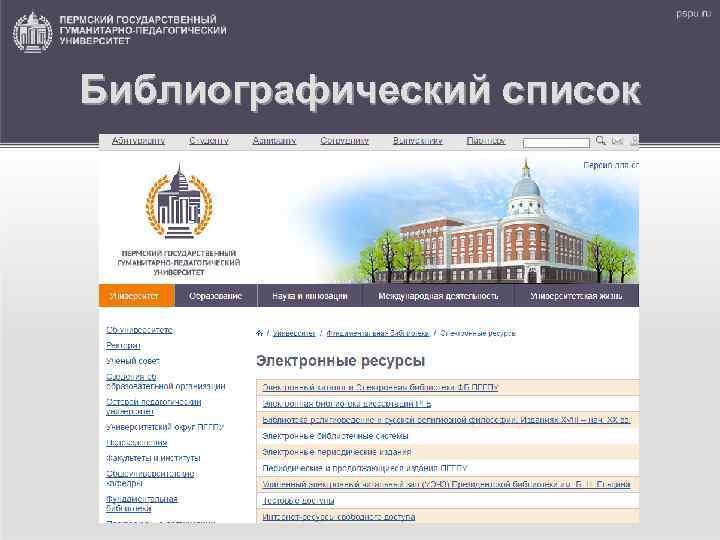Click the home icon in breadcrumbs

259,333
